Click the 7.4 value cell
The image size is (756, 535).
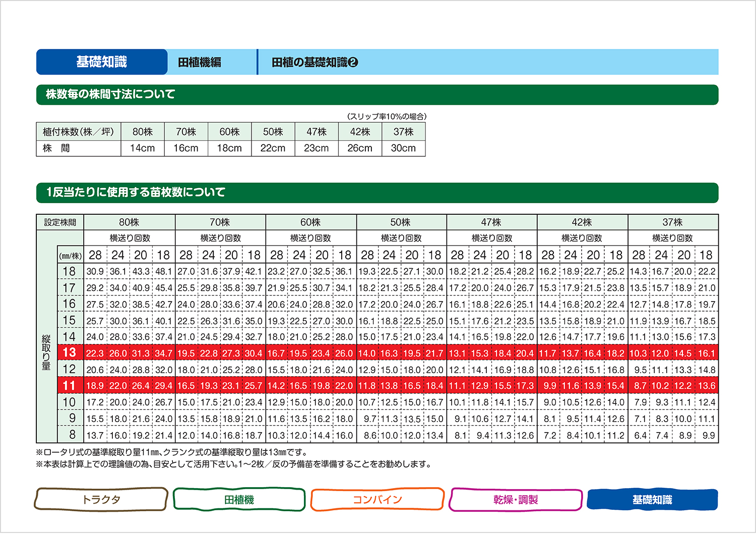point(662,435)
